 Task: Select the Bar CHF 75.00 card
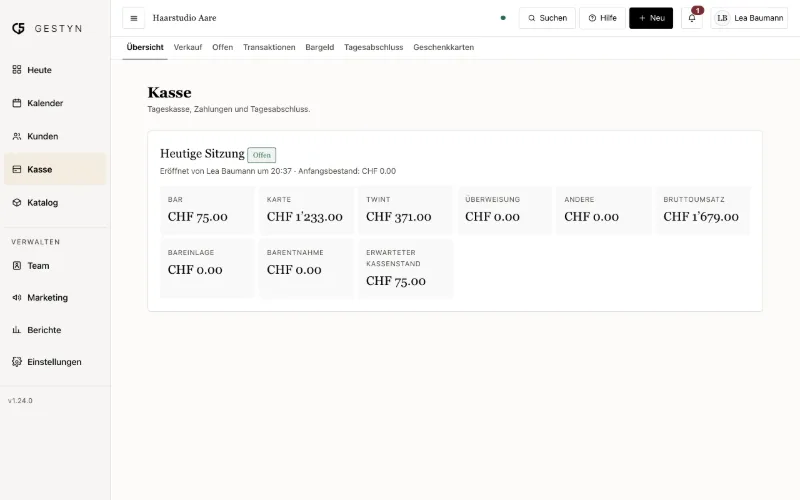207,210
